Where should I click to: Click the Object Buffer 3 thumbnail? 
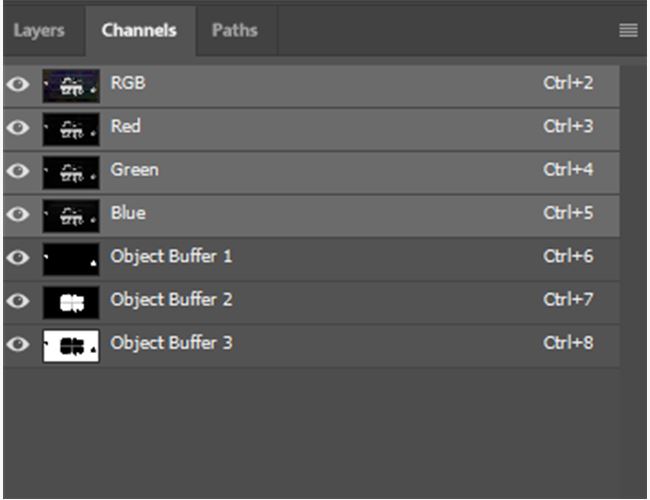point(71,346)
